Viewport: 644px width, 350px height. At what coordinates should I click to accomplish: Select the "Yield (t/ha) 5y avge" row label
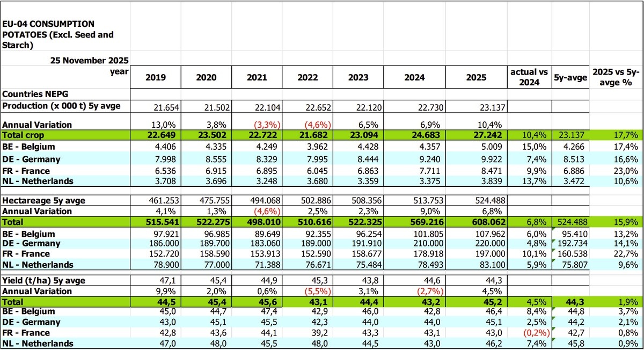coord(64,280)
